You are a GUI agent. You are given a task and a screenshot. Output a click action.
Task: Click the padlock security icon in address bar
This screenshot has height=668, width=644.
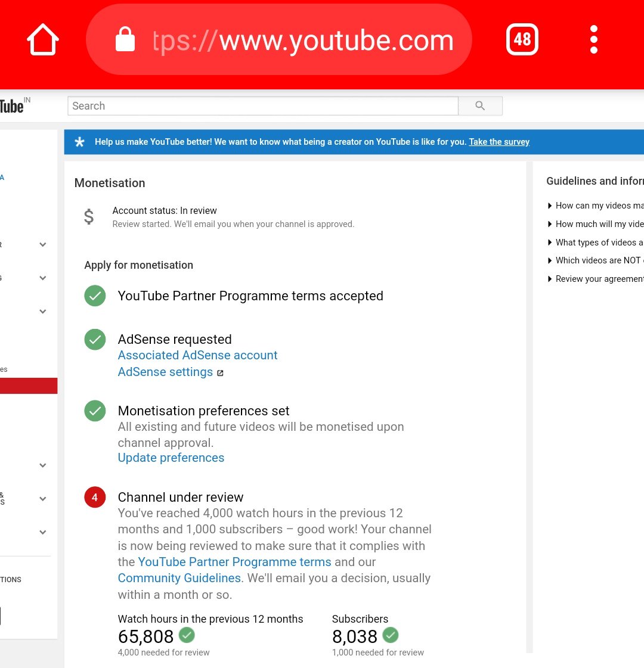click(125, 39)
